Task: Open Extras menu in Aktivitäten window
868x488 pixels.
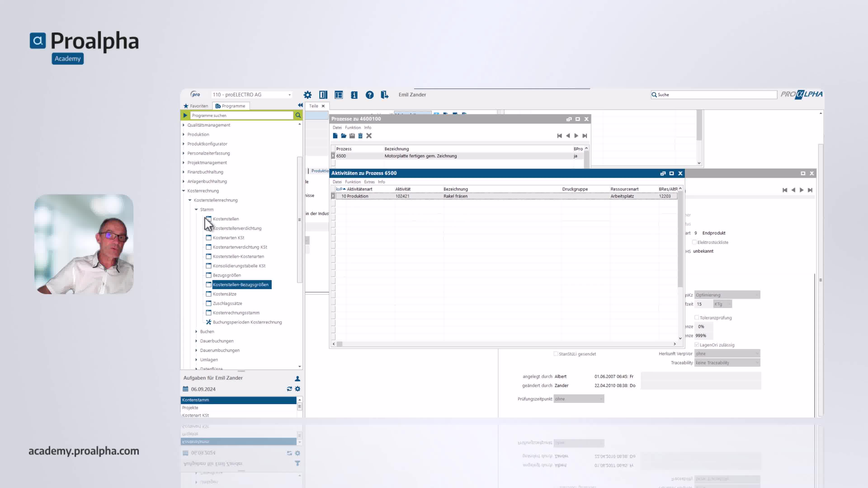Action: coord(369,182)
